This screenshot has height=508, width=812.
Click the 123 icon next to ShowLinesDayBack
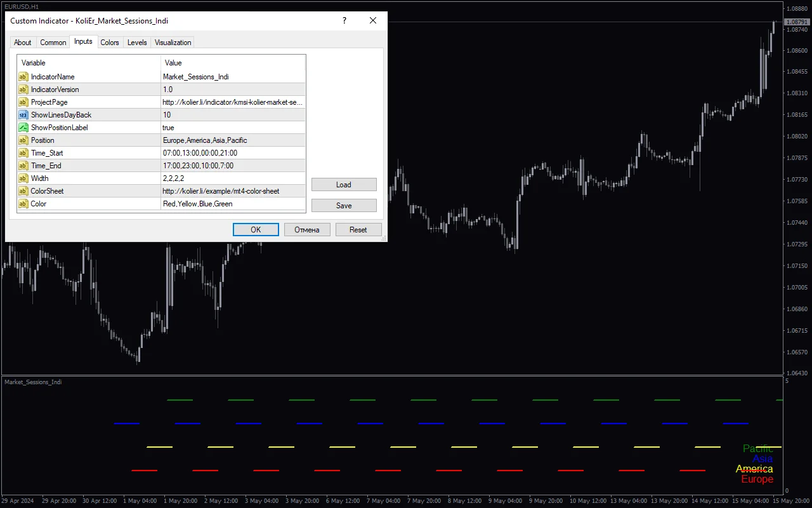(x=23, y=115)
